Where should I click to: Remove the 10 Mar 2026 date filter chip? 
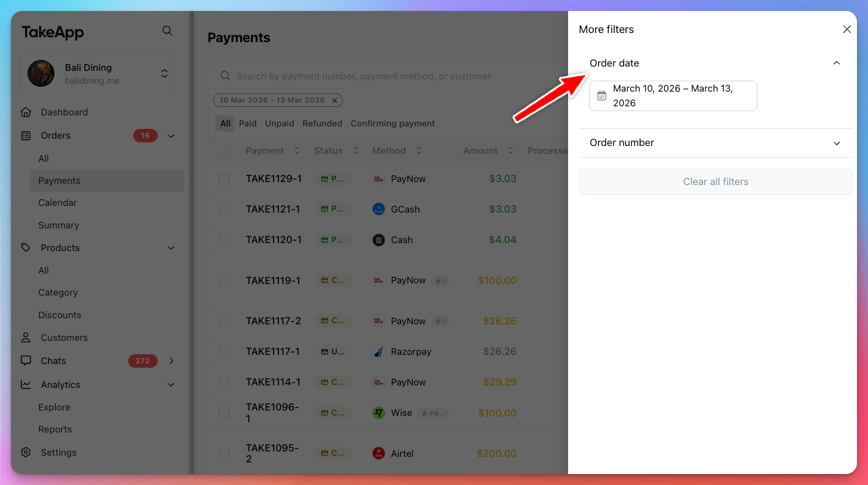pos(335,100)
